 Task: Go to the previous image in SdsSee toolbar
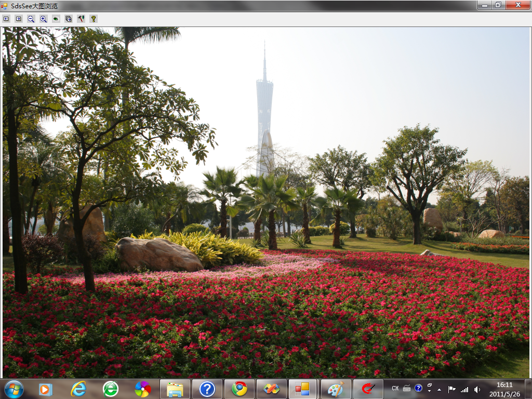tap(6, 19)
